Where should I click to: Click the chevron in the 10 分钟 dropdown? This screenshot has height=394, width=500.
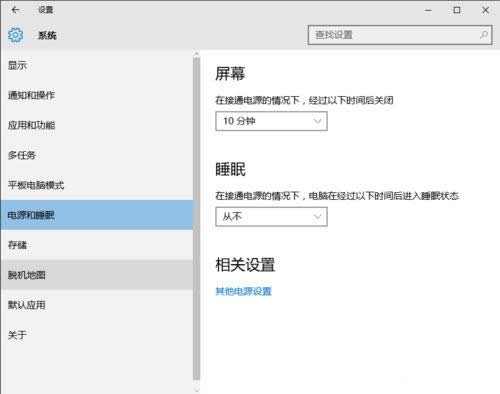tap(317, 121)
